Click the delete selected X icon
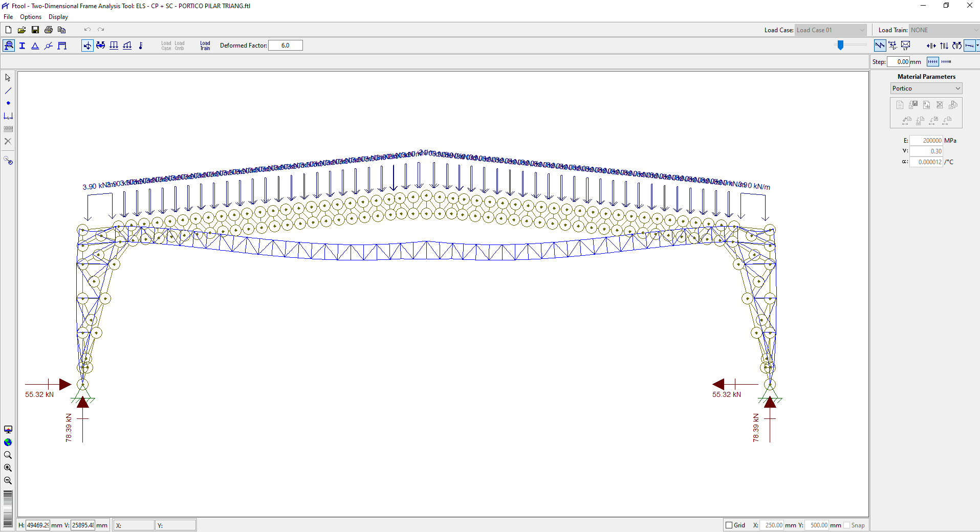Viewport: 980px width, 532px height. click(x=8, y=141)
